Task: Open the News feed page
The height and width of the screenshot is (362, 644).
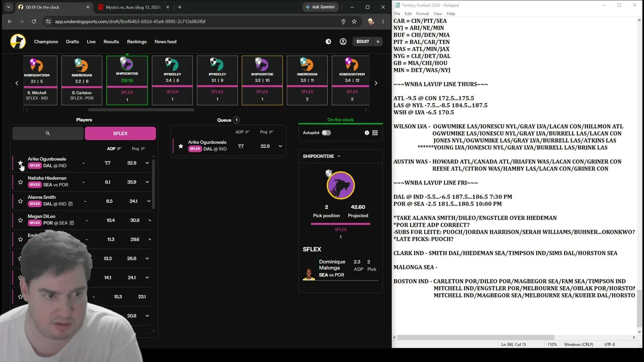Action: click(166, 42)
